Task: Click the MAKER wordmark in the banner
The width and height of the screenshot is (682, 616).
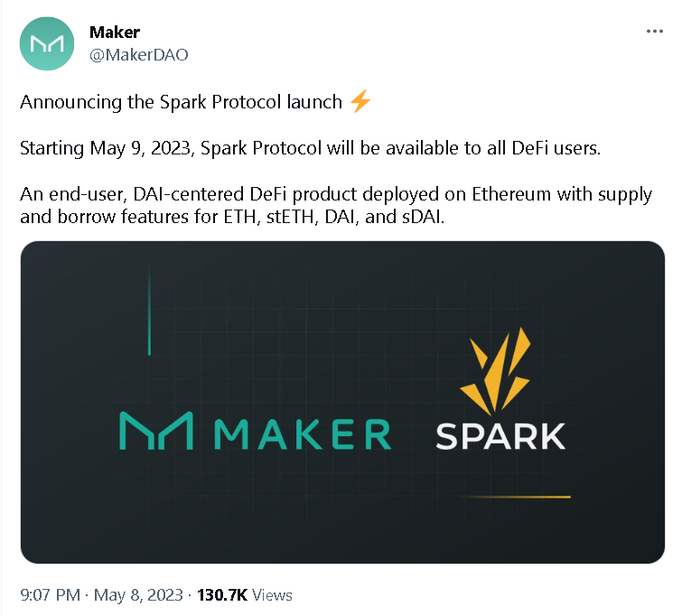Action: click(303, 434)
